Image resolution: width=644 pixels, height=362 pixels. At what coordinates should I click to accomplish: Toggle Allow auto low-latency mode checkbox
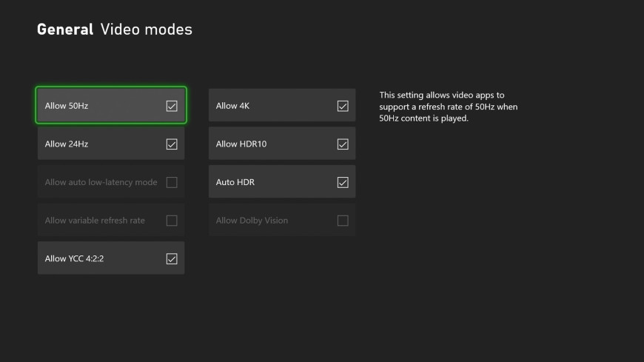point(172,182)
